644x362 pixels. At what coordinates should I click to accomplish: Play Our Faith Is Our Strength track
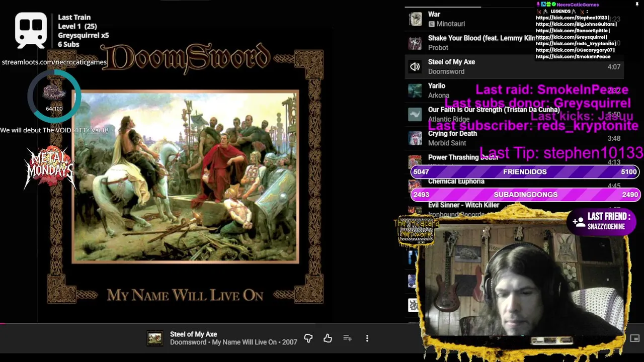click(494, 110)
